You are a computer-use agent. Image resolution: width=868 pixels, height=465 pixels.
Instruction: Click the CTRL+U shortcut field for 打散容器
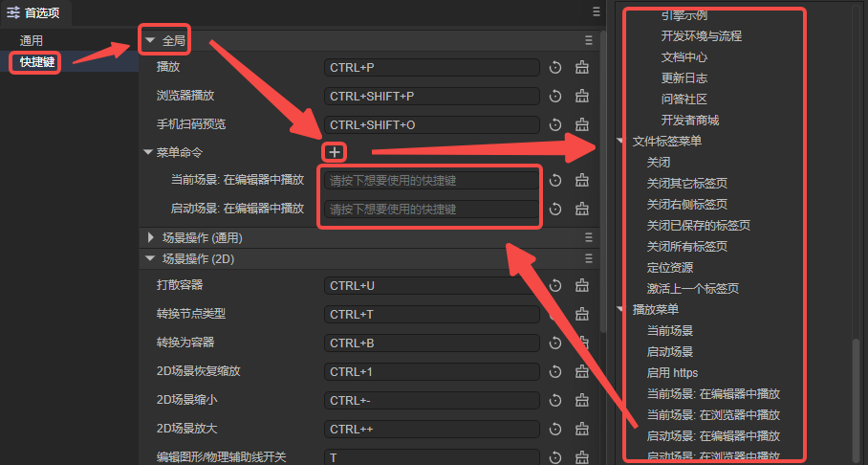430,286
